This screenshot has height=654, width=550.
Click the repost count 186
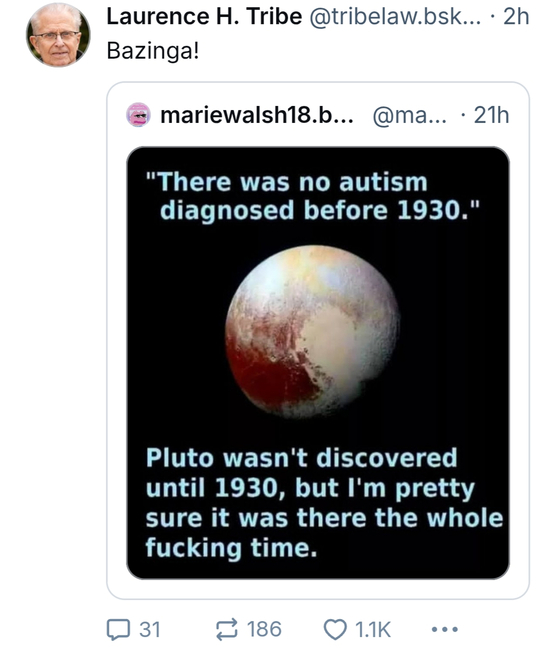pos(264,629)
